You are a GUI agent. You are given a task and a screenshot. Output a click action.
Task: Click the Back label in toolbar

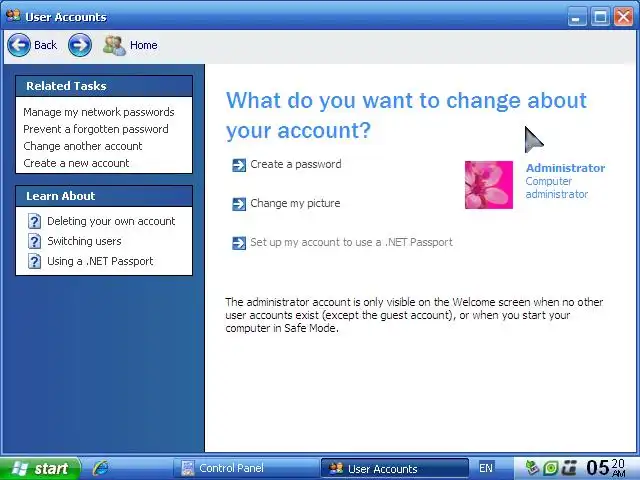tap(45, 45)
